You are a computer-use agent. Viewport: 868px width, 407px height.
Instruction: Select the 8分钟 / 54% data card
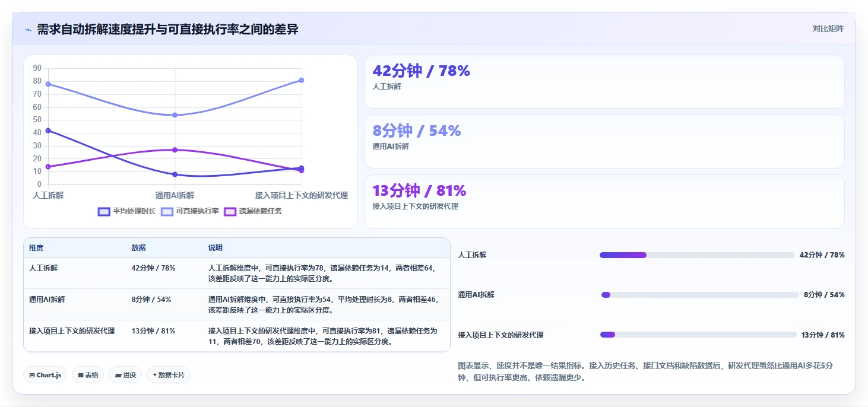[604, 141]
